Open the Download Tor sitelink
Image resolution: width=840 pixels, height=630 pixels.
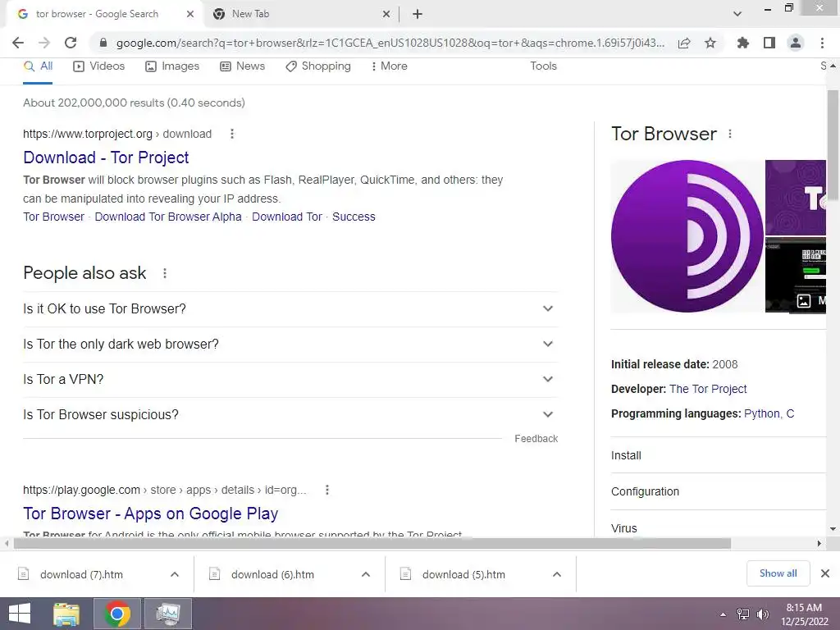(287, 217)
